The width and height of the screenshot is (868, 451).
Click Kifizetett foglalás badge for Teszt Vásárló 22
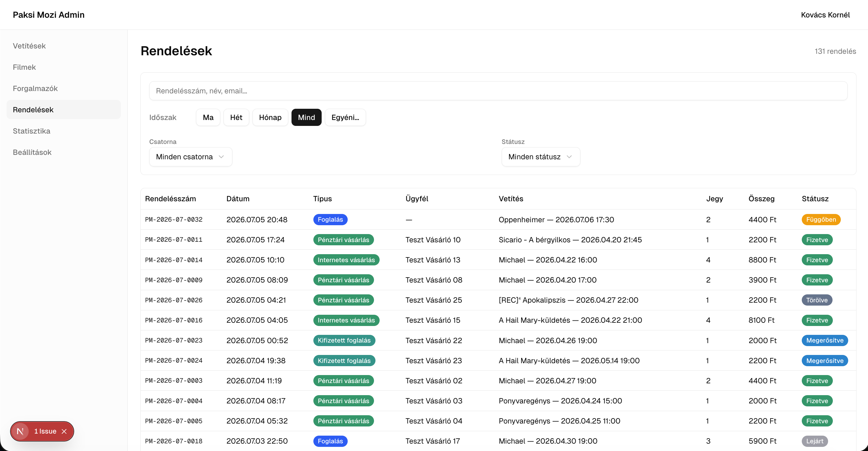coord(344,340)
